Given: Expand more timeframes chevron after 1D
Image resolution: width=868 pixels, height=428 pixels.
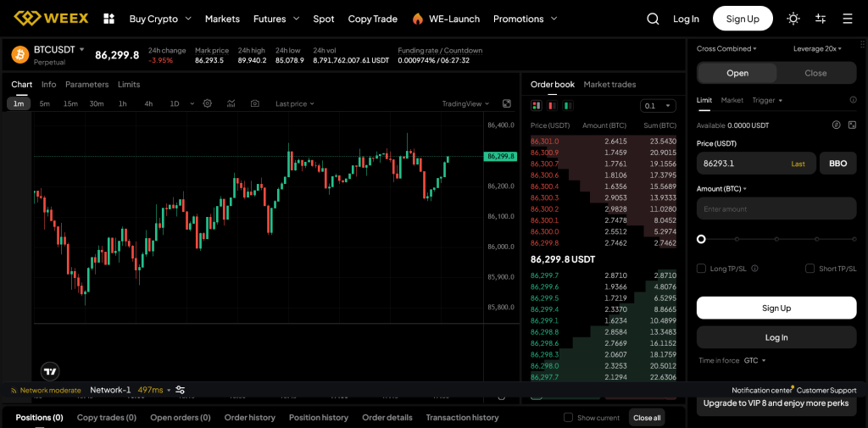Looking at the screenshot, I should point(192,103).
